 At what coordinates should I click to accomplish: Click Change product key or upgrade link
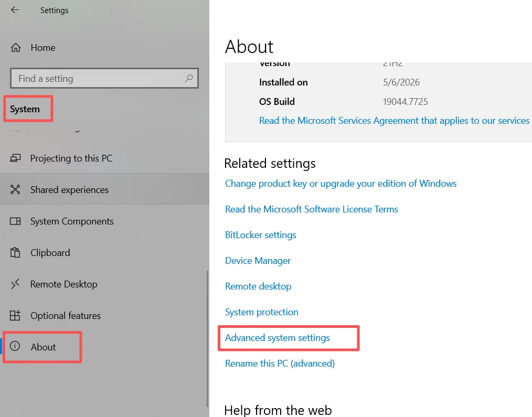(x=341, y=184)
